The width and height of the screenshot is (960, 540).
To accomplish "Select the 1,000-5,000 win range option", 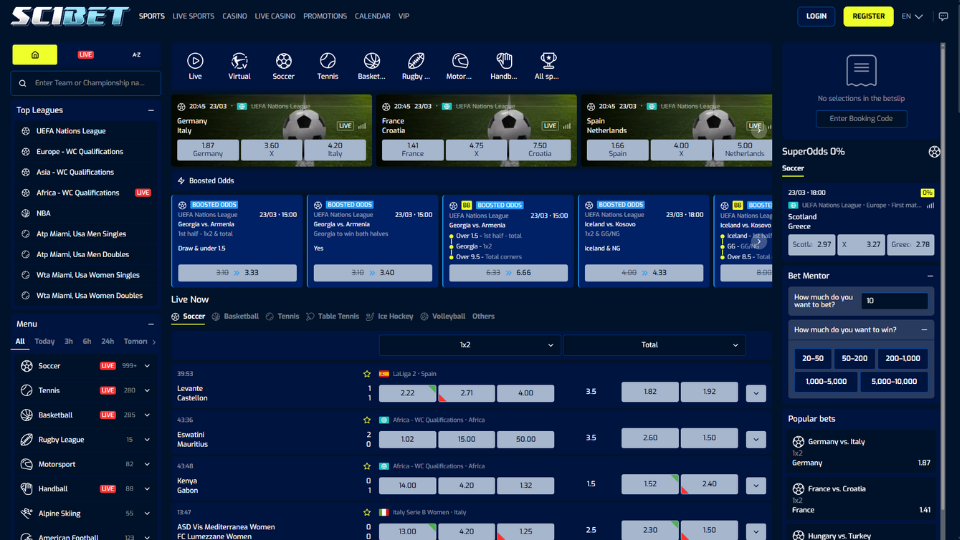I will pos(826,381).
